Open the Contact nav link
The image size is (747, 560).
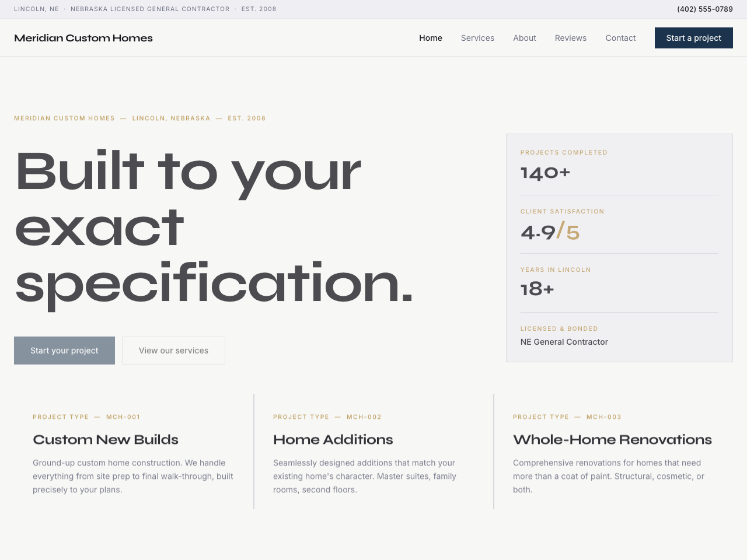[620, 38]
